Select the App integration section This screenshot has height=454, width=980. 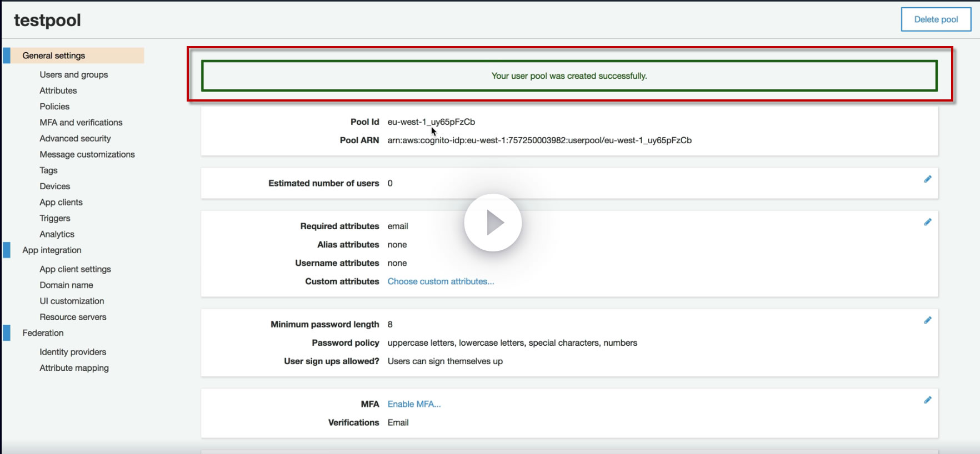point(52,250)
